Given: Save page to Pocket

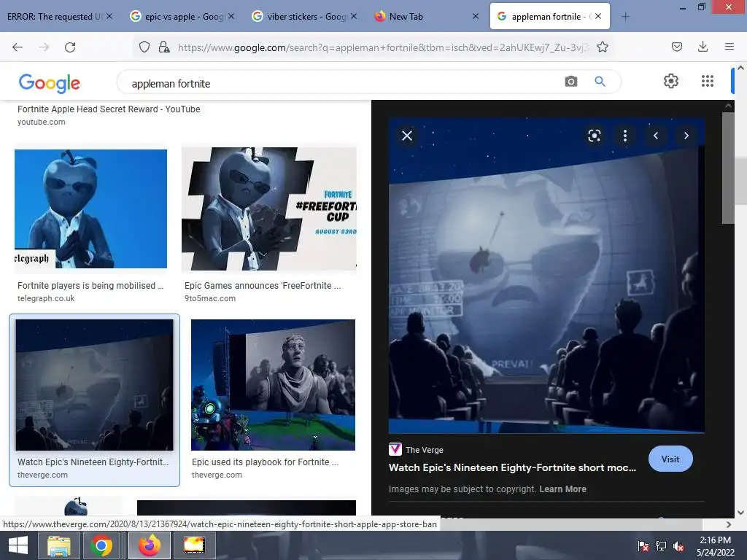Looking at the screenshot, I should click(676, 47).
